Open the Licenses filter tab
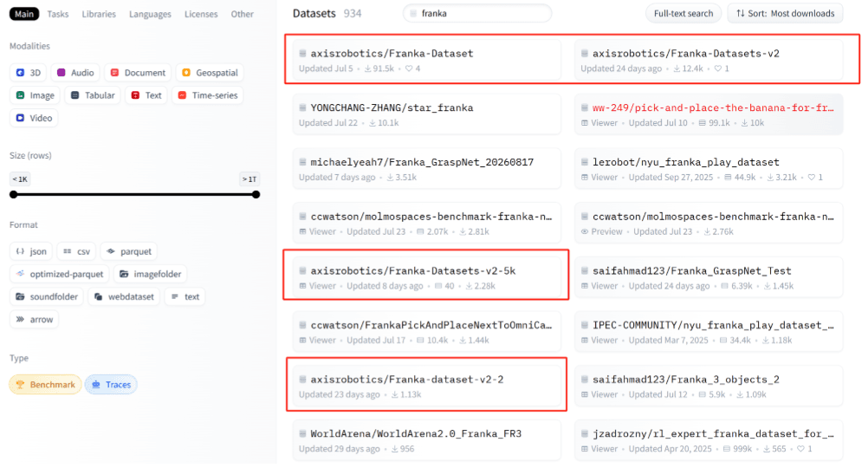868x468 pixels. tap(200, 14)
